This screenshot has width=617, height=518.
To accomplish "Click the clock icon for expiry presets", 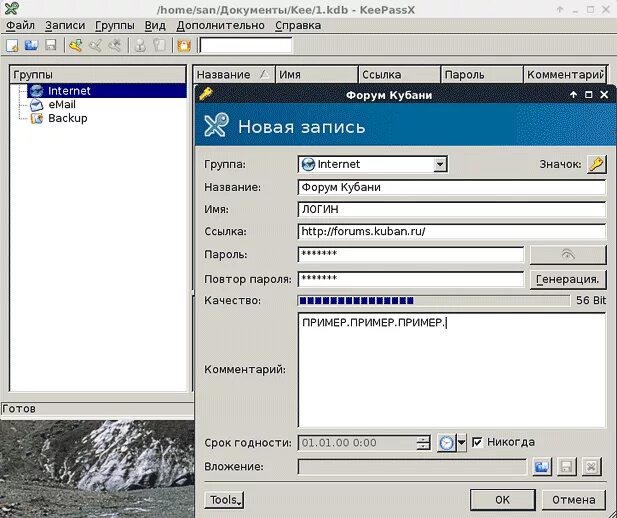I will (x=447, y=443).
